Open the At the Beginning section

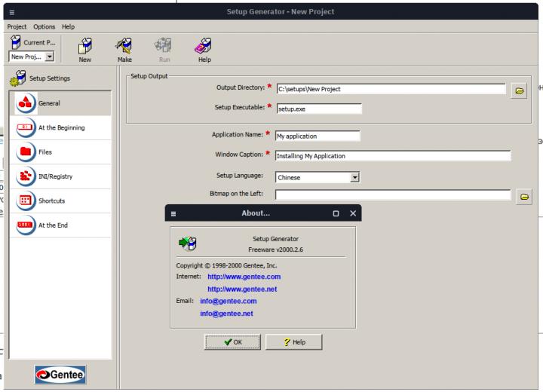coord(60,128)
